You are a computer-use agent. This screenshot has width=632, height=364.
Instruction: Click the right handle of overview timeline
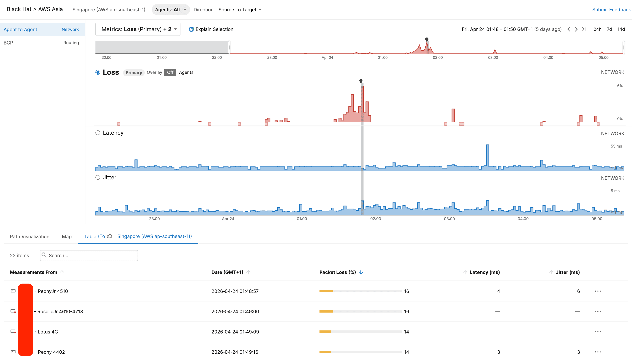(624, 47)
